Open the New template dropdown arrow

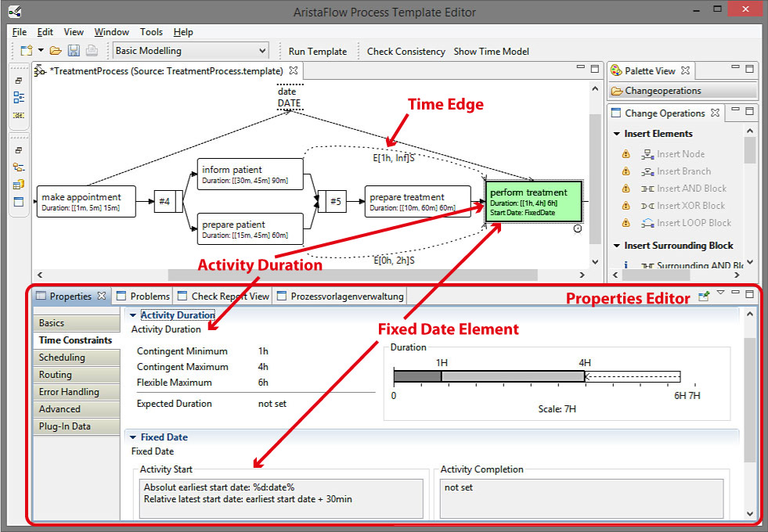click(41, 50)
